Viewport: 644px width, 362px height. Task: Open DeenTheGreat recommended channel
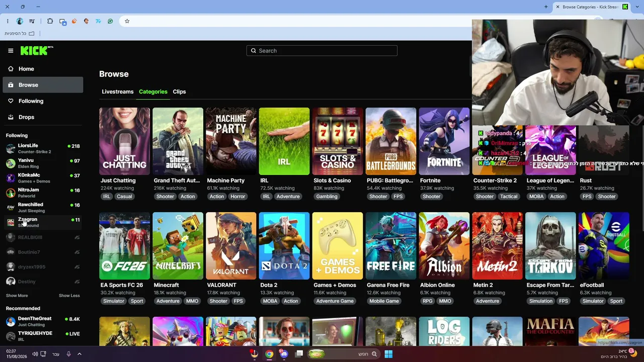[43, 322]
